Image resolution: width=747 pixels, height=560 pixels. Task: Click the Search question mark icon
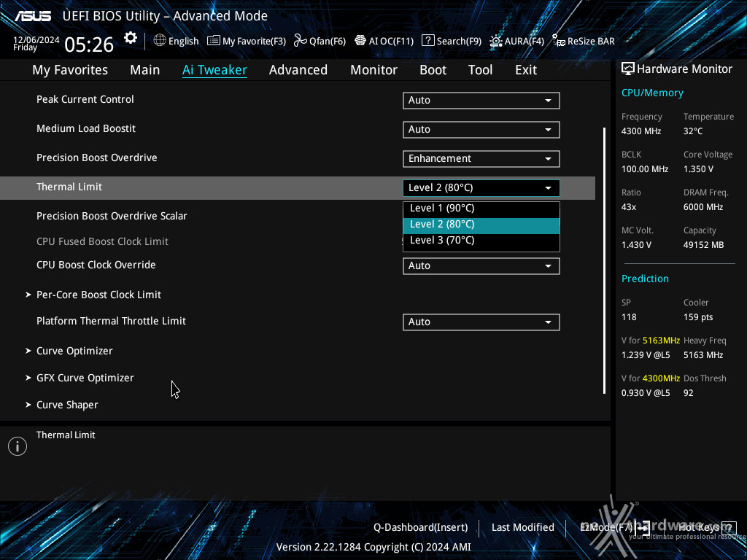click(428, 41)
